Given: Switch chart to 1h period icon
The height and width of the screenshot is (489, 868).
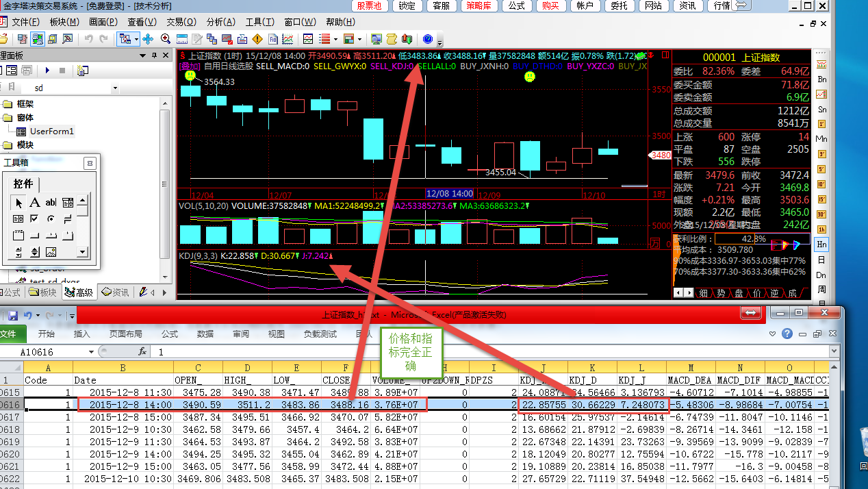Looking at the screenshot, I should [x=822, y=228].
